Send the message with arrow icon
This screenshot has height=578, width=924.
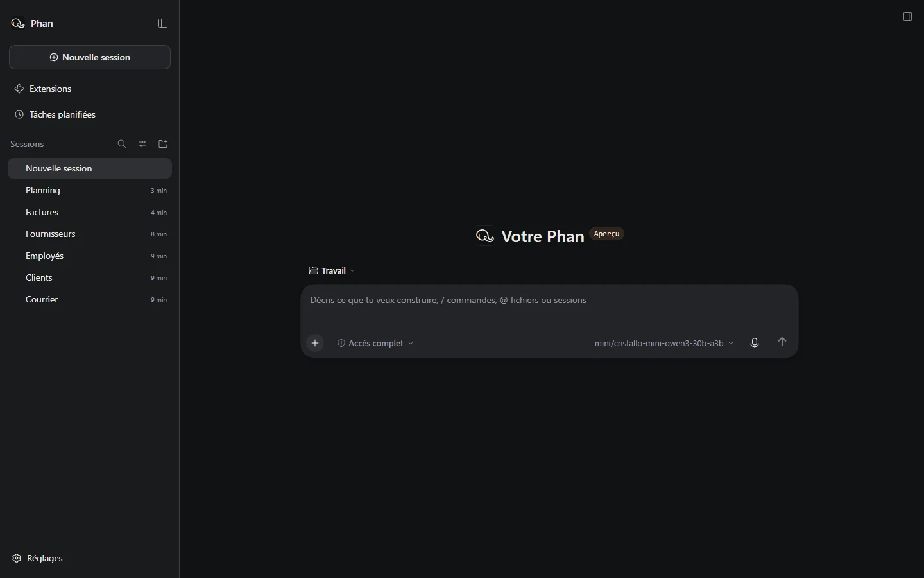pyautogui.click(x=782, y=342)
